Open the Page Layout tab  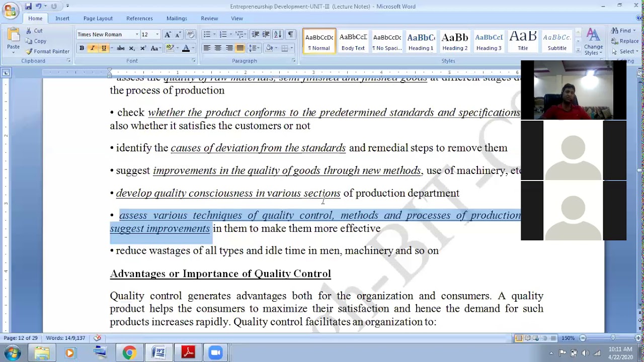(98, 19)
